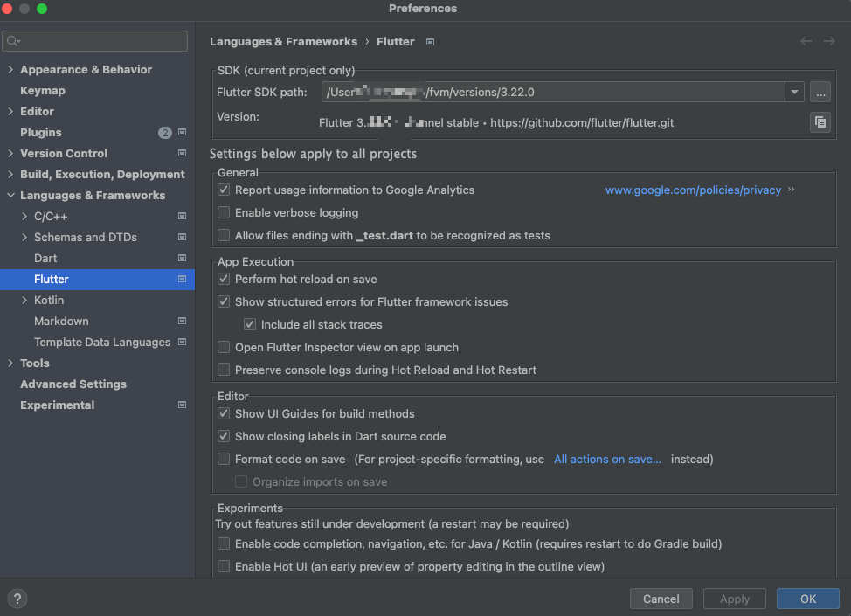851x616 pixels.
Task: Click the double-chevron next to privacy link
Action: pos(792,190)
